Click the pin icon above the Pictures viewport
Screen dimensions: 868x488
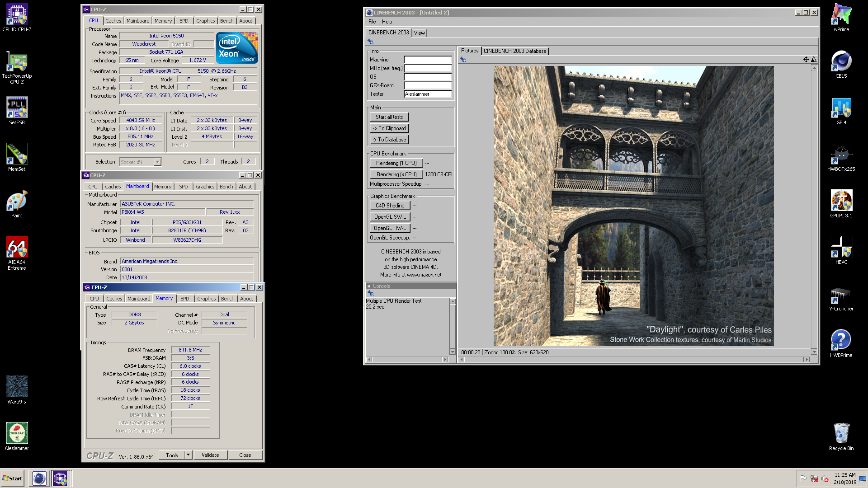coord(463,59)
